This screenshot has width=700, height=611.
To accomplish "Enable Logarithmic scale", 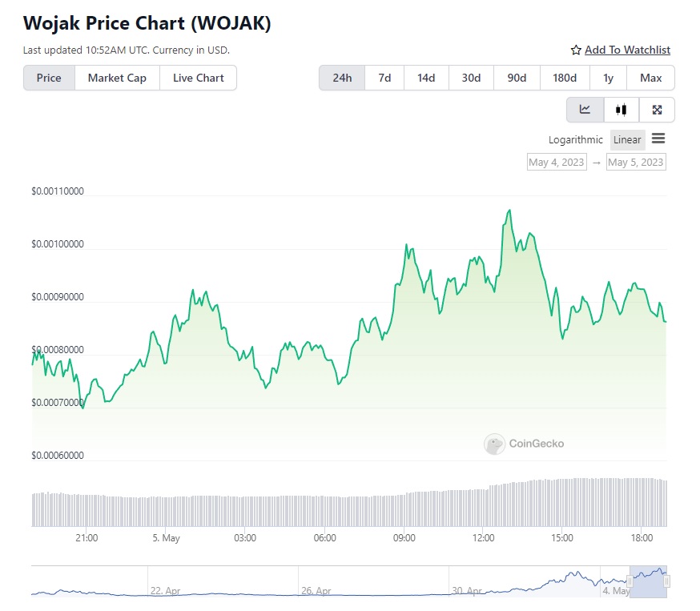I will click(575, 139).
